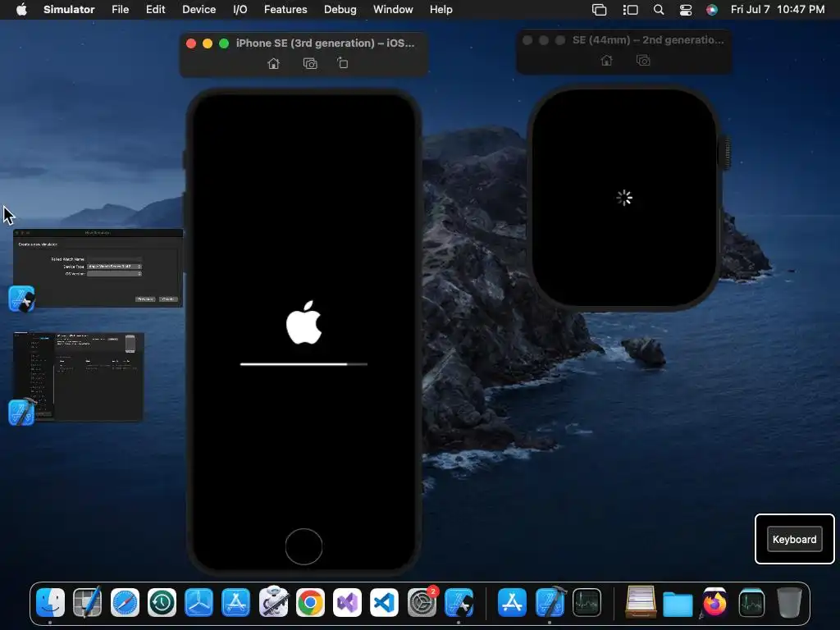Open purple Visual Studio icon in Dock
The width and height of the screenshot is (840, 630).
[347, 603]
